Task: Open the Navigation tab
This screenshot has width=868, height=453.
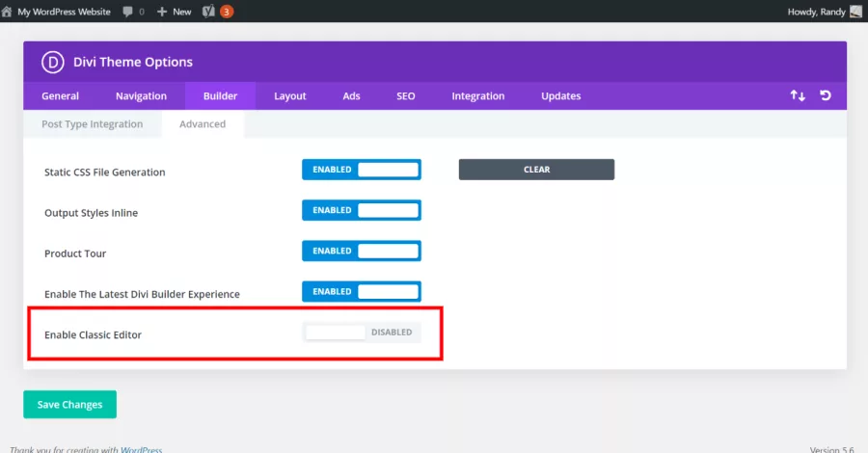Action: pyautogui.click(x=141, y=95)
